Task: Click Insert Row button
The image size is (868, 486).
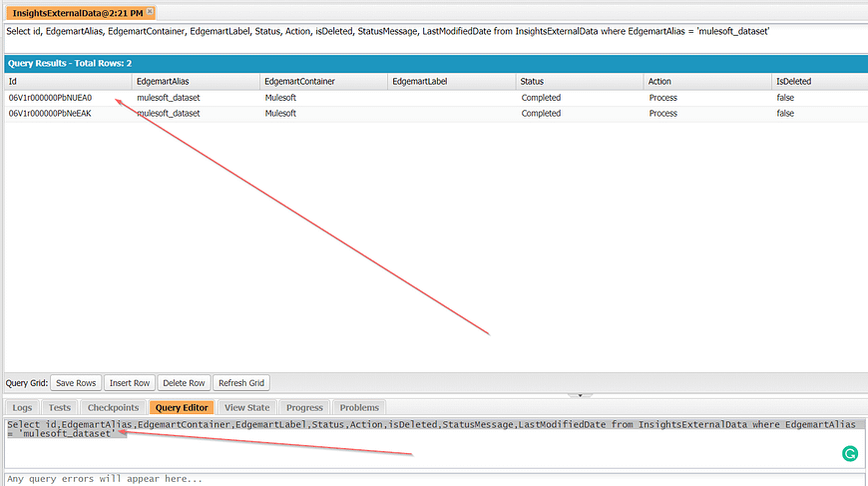Action: 130,383
